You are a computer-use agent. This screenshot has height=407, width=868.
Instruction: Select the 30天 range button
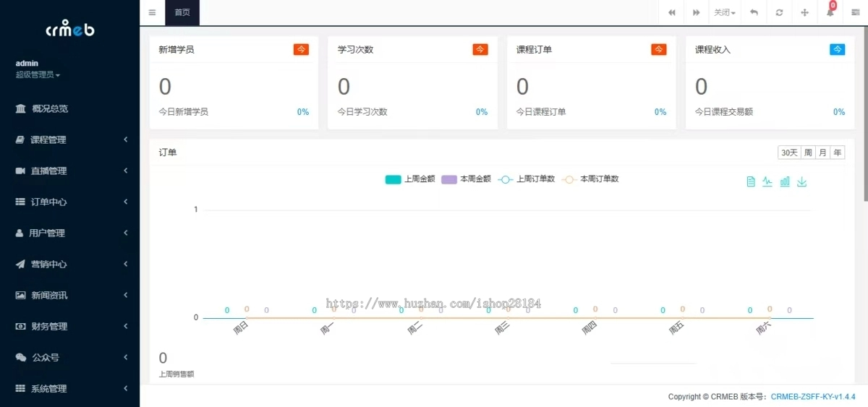(788, 153)
